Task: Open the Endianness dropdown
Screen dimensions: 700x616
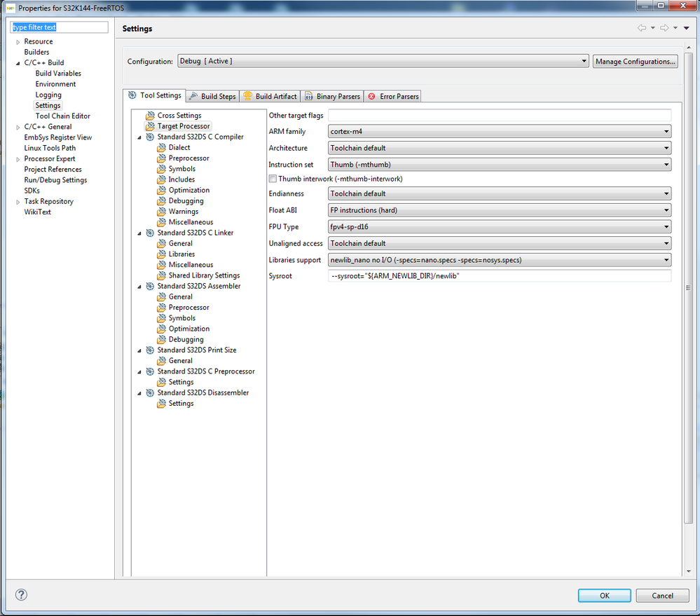Action: [x=500, y=193]
